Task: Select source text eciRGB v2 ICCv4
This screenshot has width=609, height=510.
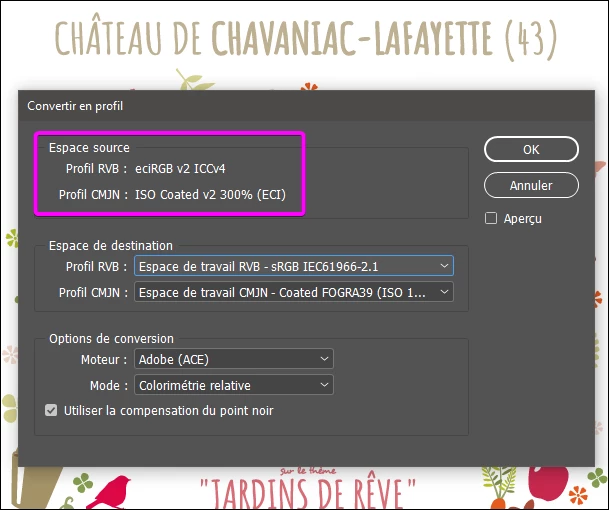Action: click(180, 169)
